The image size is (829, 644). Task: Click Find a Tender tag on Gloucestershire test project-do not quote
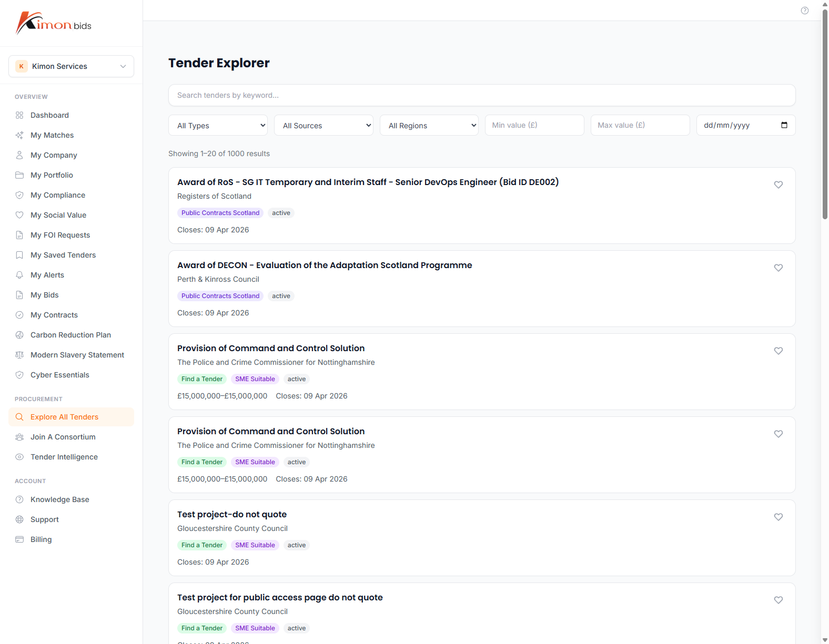click(x=202, y=545)
